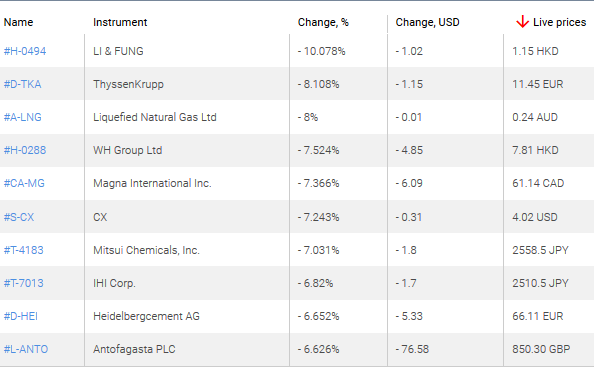Select the Antofagasta PLC instrument cell

click(134, 349)
